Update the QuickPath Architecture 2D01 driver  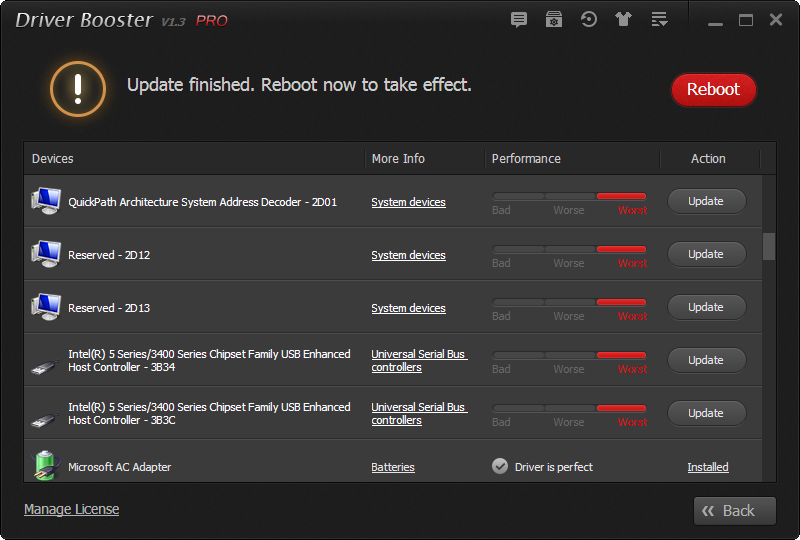coord(706,201)
